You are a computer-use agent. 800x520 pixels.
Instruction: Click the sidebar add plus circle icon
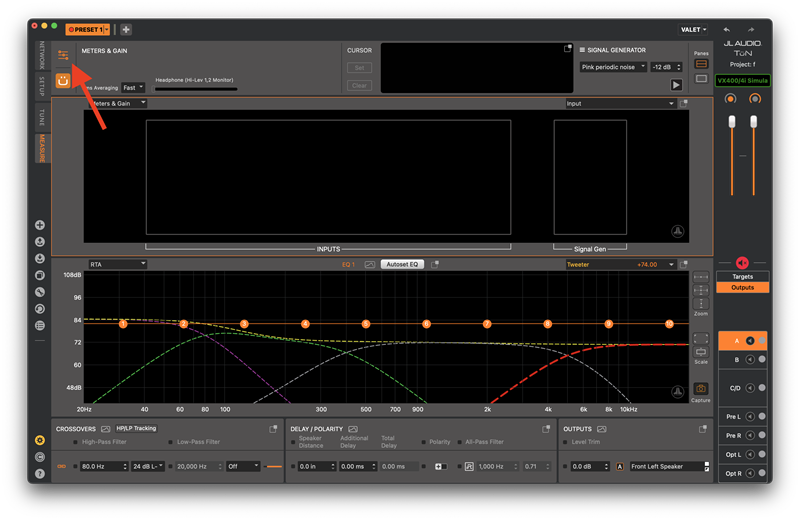click(x=40, y=225)
